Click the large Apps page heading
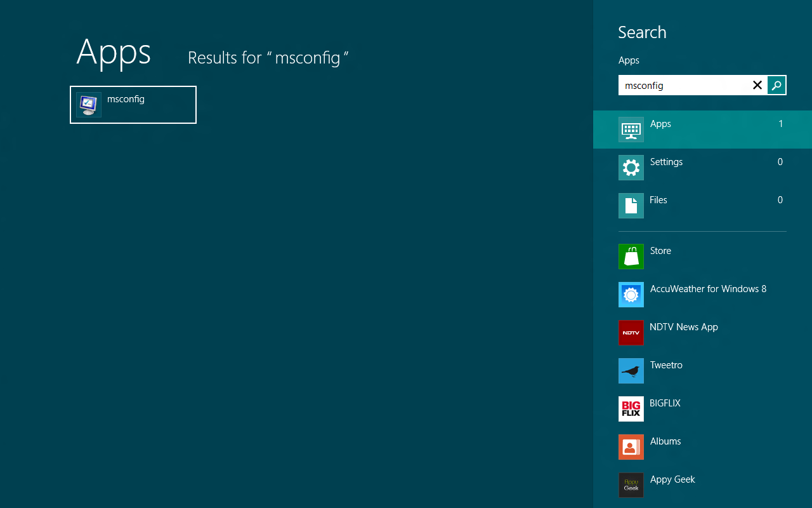This screenshot has height=508, width=812. coord(114,53)
